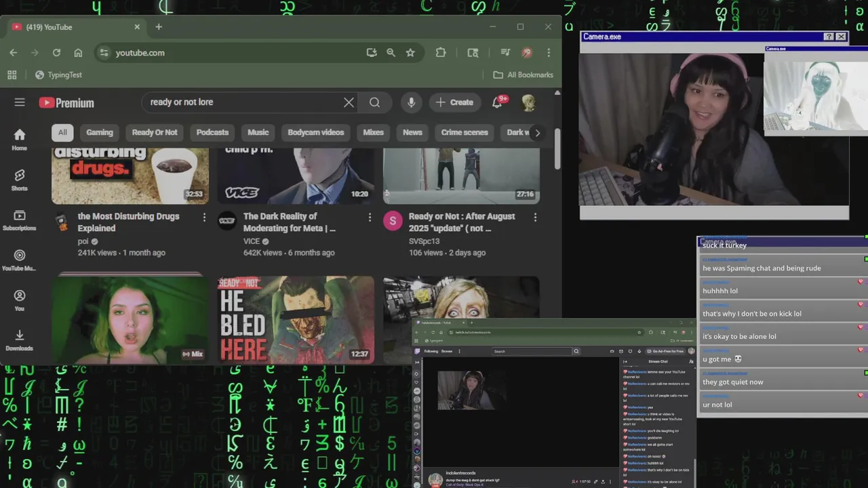Image resolution: width=868 pixels, height=488 pixels.
Task: Select the Crime scenes chip
Action: click(x=465, y=132)
